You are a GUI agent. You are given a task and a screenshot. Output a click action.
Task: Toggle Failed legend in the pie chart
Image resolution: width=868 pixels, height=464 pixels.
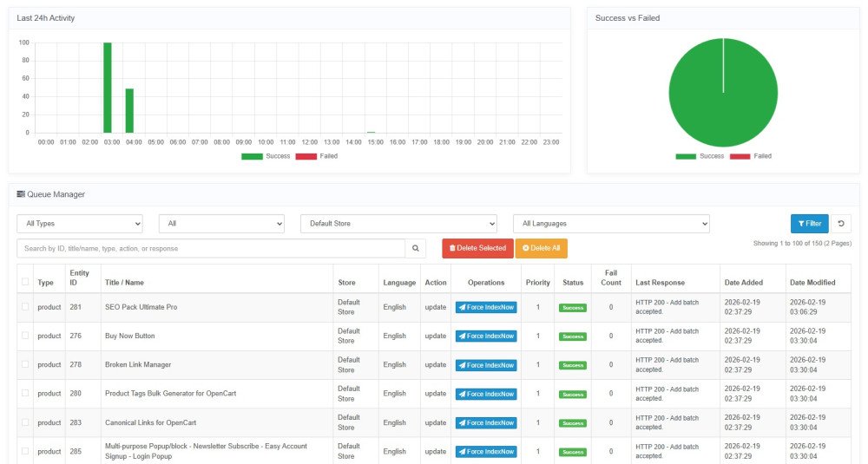coord(751,156)
